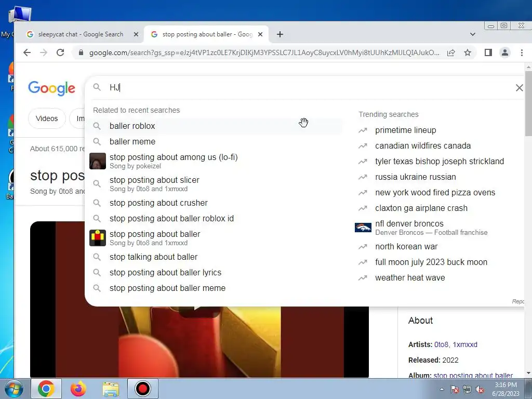Click the padlock site info icon
The width and height of the screenshot is (532, 399).
[x=81, y=52]
